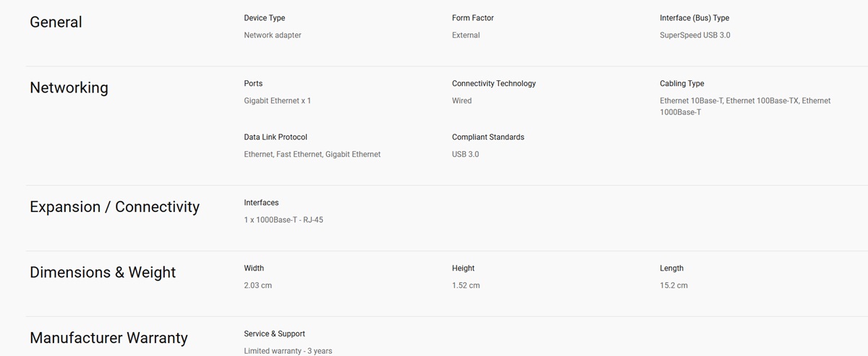The height and width of the screenshot is (356, 868).
Task: Click the Connectivity Technology label
Action: coord(494,84)
